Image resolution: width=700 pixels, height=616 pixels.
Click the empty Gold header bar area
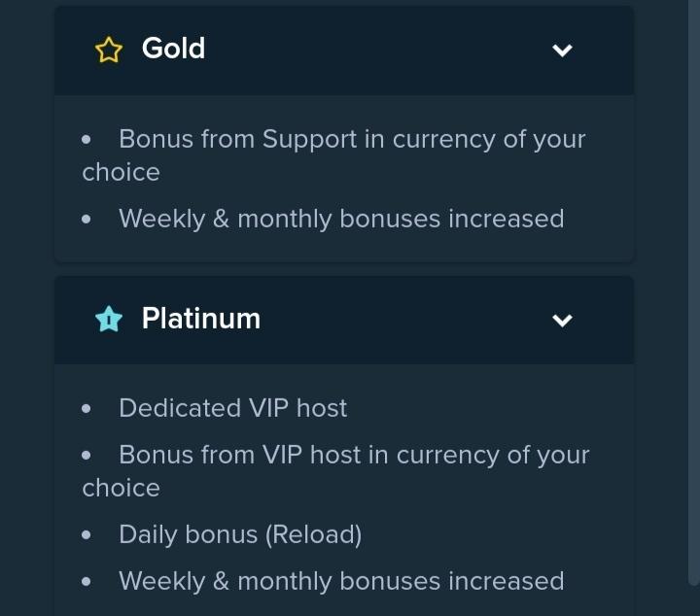coord(379,50)
